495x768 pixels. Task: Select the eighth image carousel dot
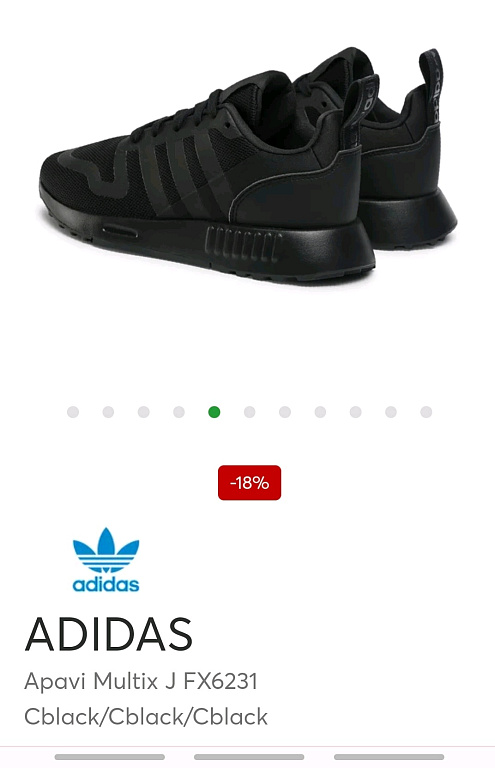coord(320,412)
